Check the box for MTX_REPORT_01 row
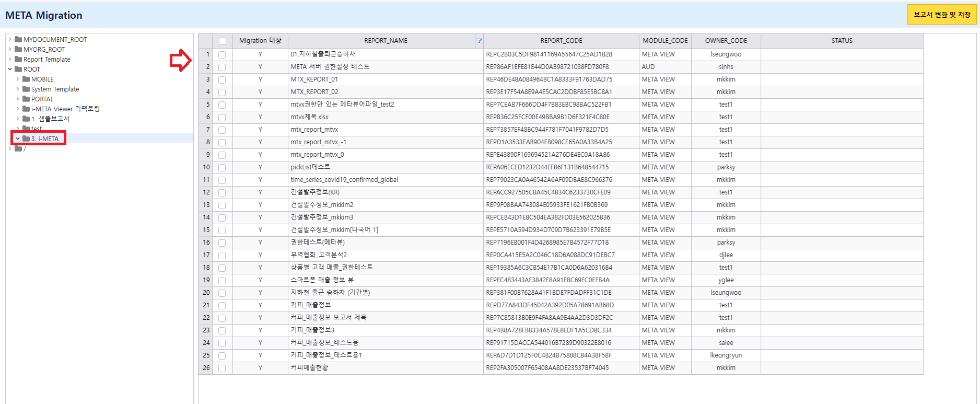The width and height of the screenshot is (980, 404). tap(222, 79)
